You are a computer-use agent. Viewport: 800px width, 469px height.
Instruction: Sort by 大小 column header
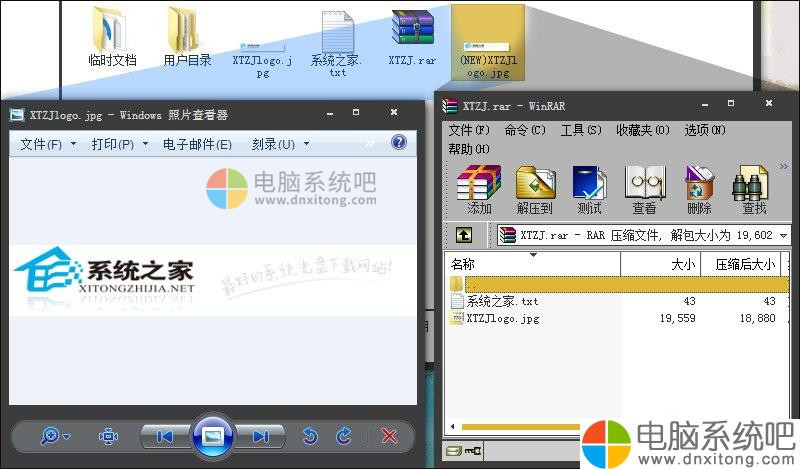pos(661,264)
